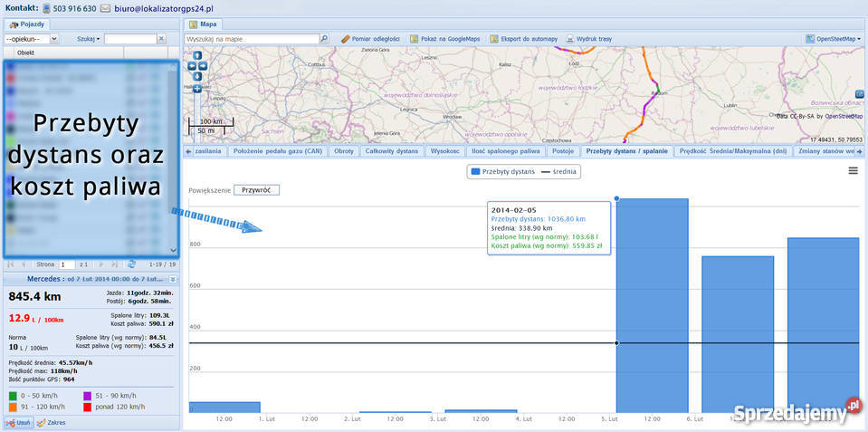Click the small overview icon at the map's right edge
The image size is (868, 432).
pyautogui.click(x=860, y=94)
